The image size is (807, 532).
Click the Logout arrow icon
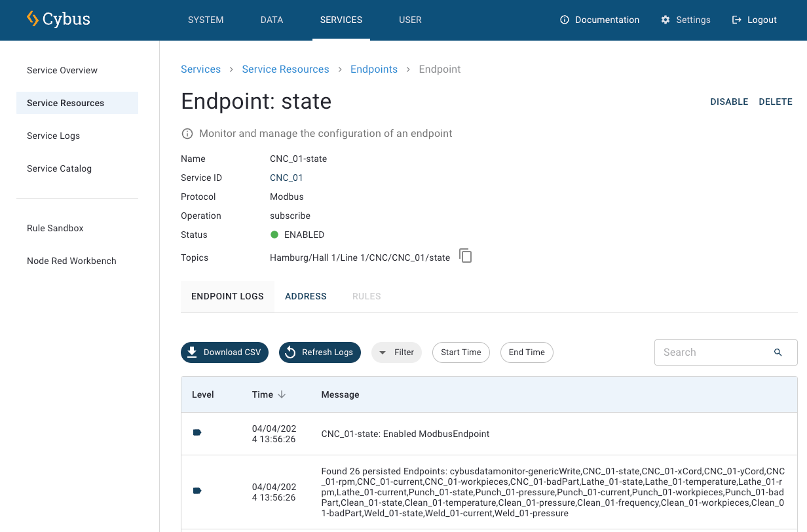click(737, 20)
